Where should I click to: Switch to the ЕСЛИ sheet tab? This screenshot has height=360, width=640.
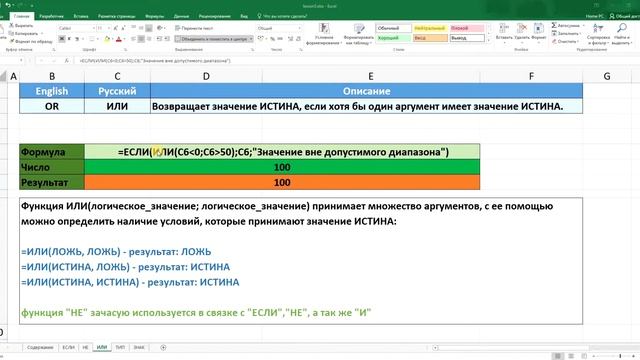click(68, 347)
